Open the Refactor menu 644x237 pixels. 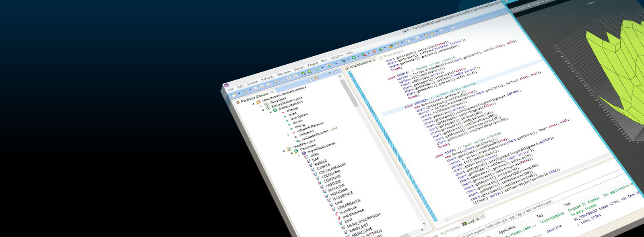click(x=267, y=77)
